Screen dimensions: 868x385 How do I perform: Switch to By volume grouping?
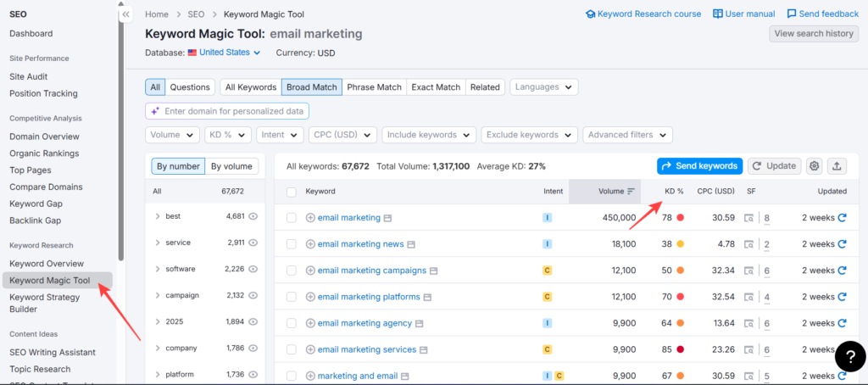click(x=231, y=166)
